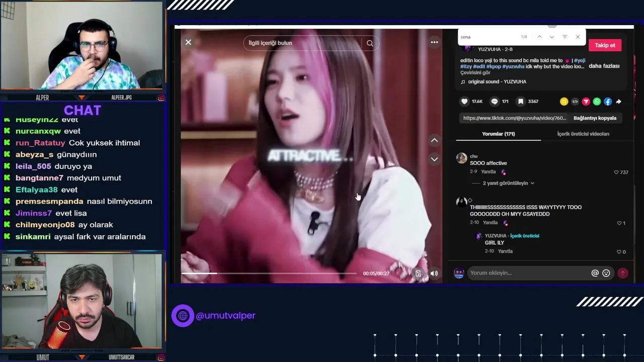Viewport: 644px width, 362px height.
Task: Click Kick badge next to Jiminss7
Action: pos(7,213)
